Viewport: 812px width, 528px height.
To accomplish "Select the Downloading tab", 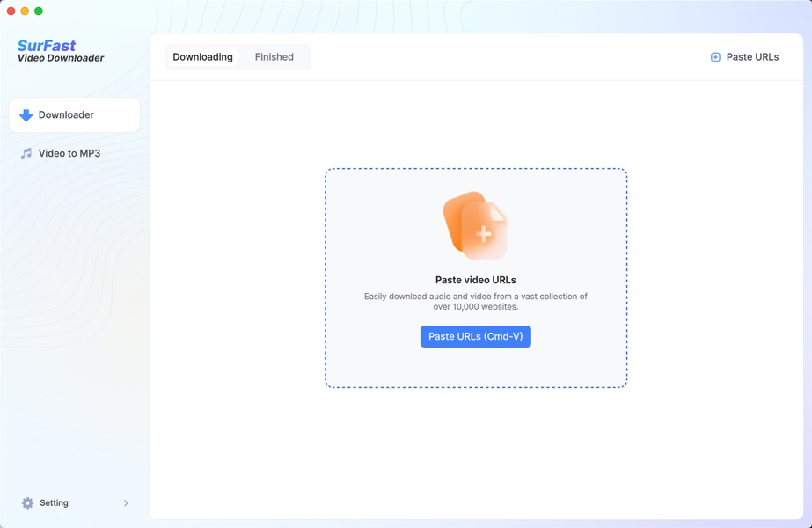I will coord(202,57).
